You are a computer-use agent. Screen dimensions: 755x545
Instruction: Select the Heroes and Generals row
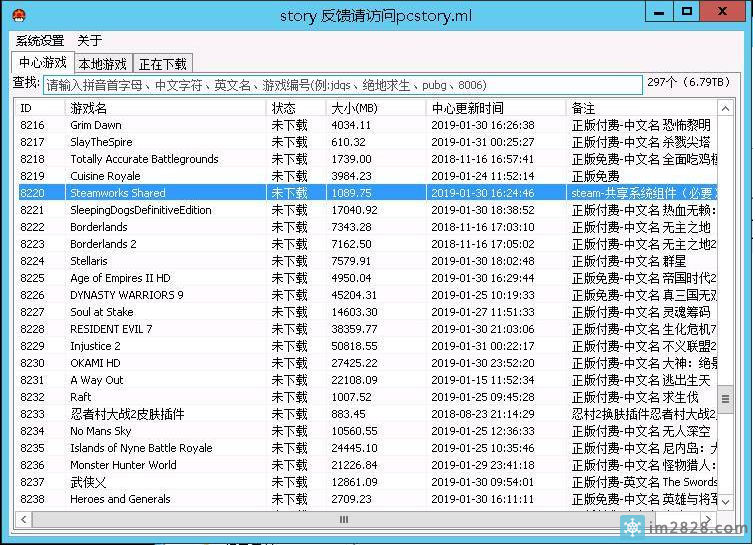tap(367, 499)
